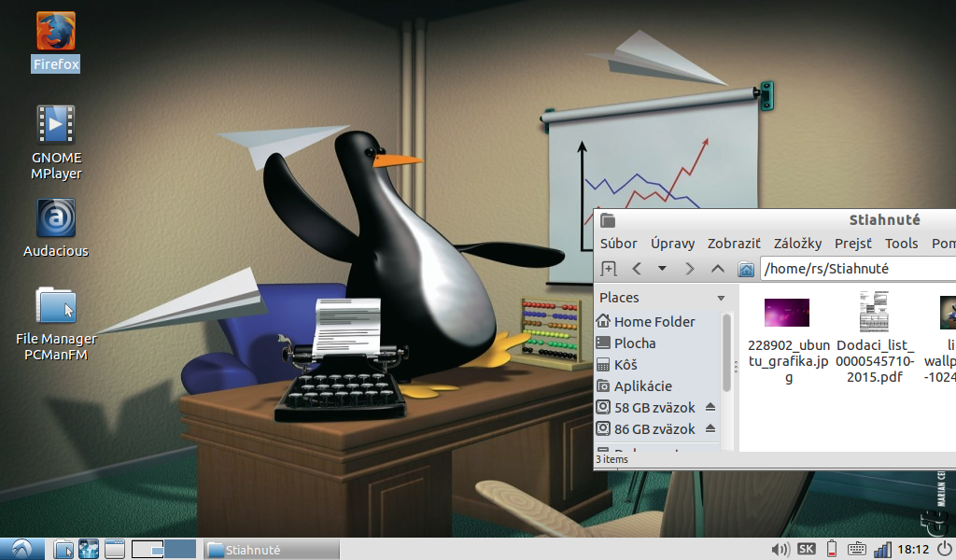Image resolution: width=956 pixels, height=560 pixels.
Task: Launch file manager from the panel launcher
Action: pos(63,549)
